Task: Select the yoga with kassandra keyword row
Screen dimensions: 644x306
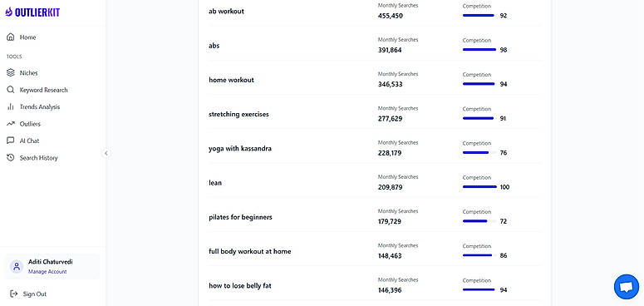Action: click(375, 148)
